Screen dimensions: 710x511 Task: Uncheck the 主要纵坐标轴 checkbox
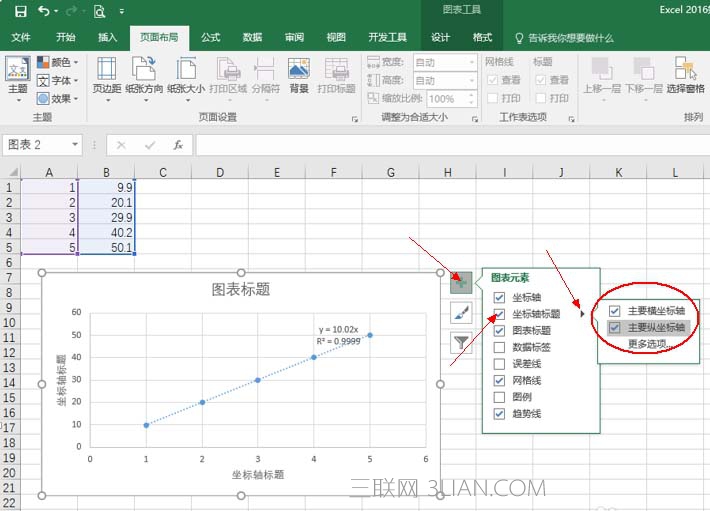coord(615,327)
